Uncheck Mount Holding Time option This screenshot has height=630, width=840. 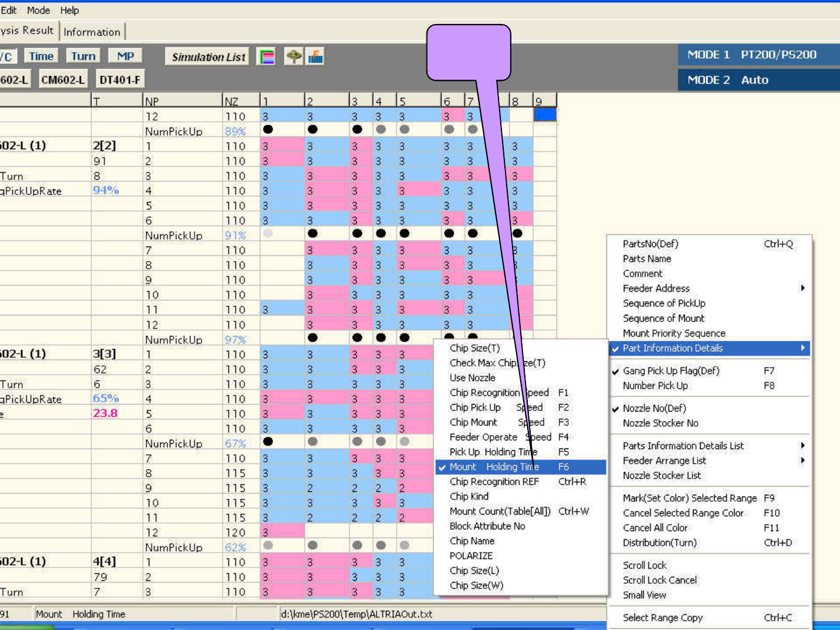493,467
